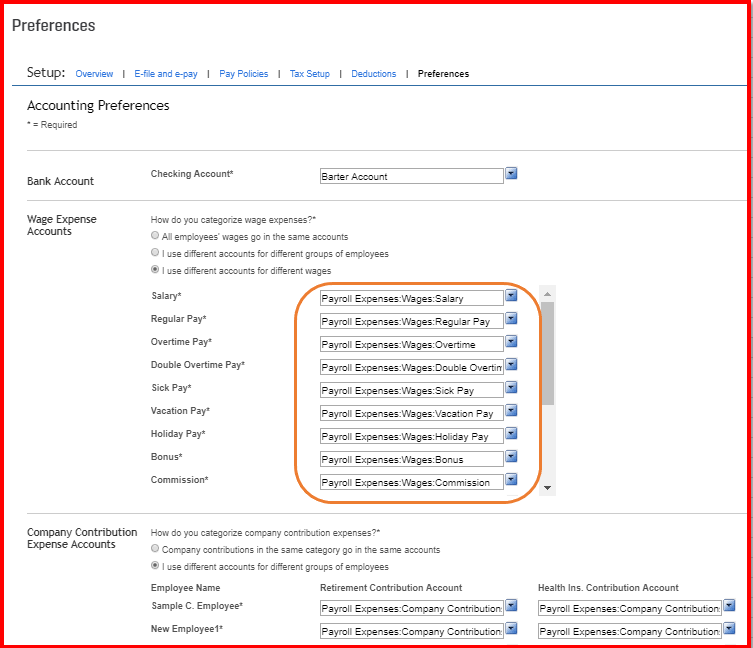Open the Salary account dropdown arrow
The image size is (753, 648).
511,296
